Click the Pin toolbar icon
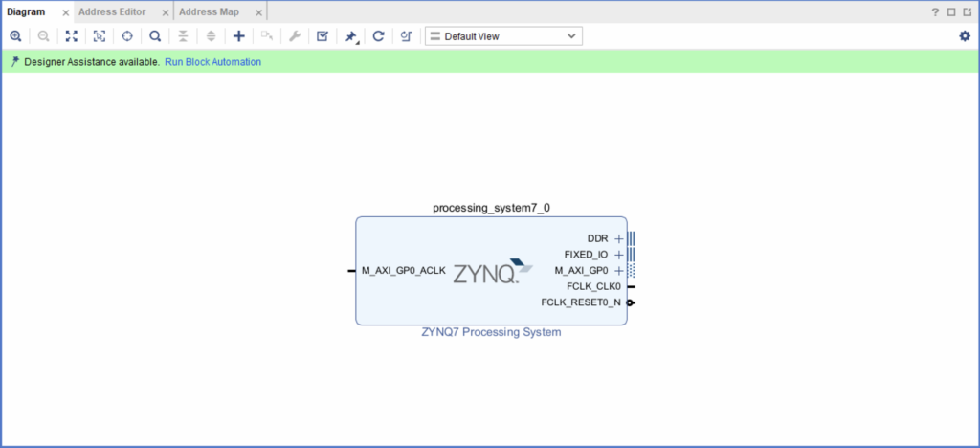Viewport: 980px width, 448px height. [x=350, y=36]
